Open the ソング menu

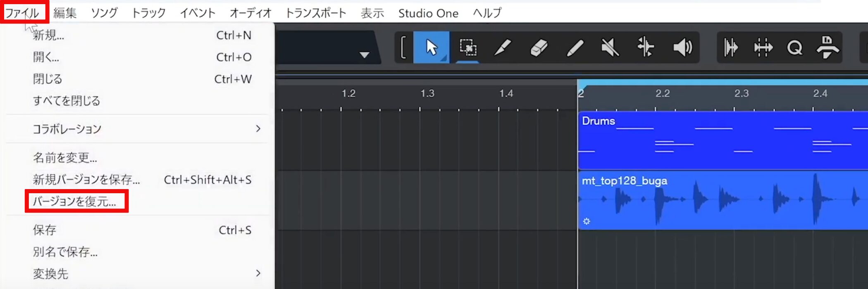pos(104,13)
